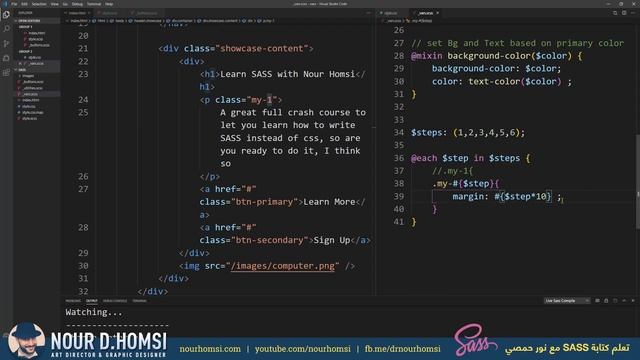Open the Source Control view
640x360 pixels.
pyautogui.click(x=6, y=43)
